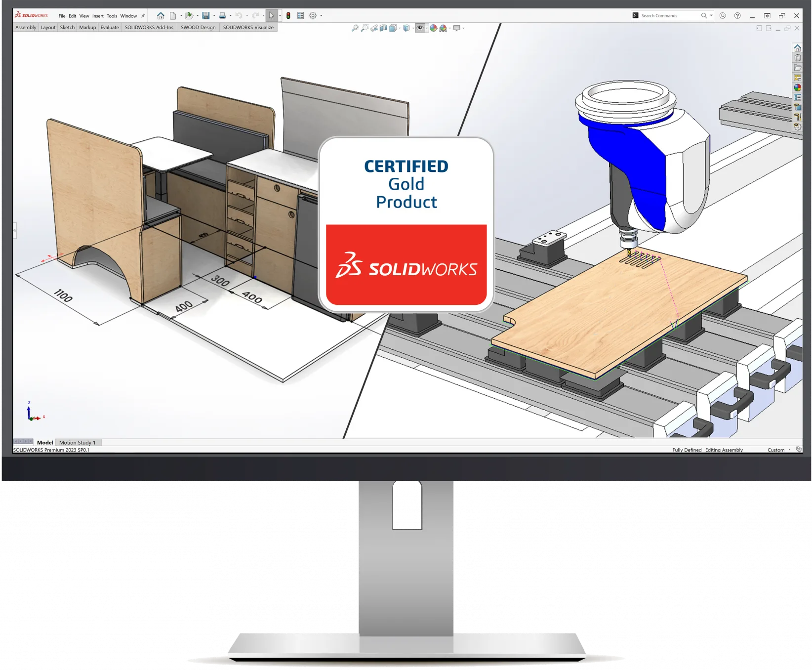Click the login user account icon
This screenshot has width=812, height=670.
tap(723, 16)
